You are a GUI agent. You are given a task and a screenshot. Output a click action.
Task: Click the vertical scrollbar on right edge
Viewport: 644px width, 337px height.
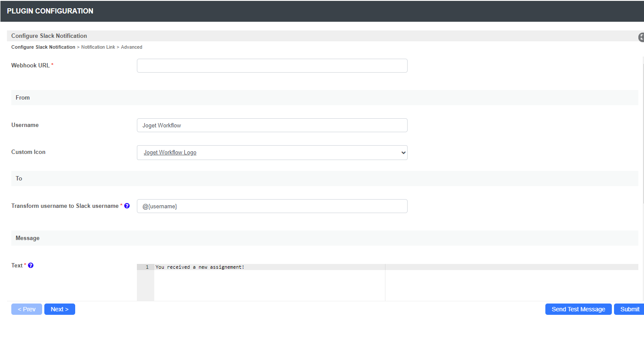(643, 130)
